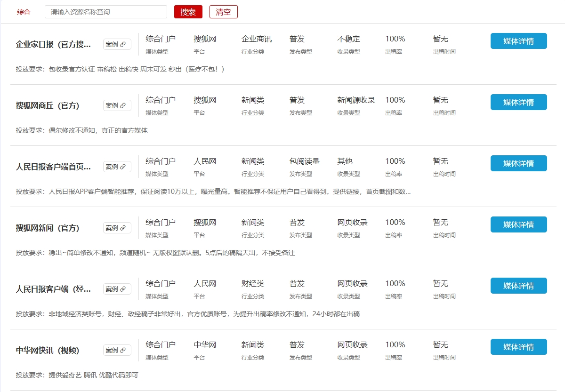View 媒体详情 for 人民日报客户端（经
The height and width of the screenshot is (392, 565).
518,286
